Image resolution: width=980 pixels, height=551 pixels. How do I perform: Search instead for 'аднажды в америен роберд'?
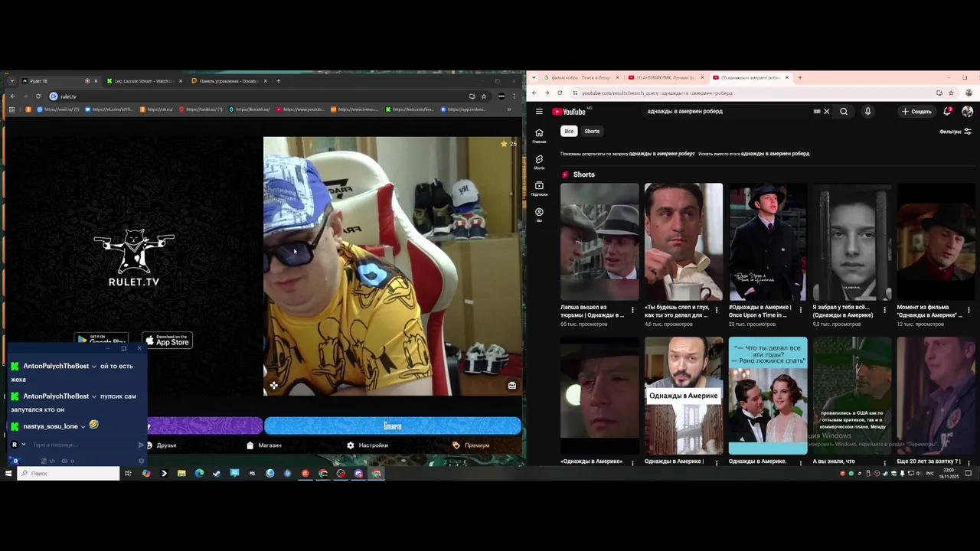pos(775,154)
